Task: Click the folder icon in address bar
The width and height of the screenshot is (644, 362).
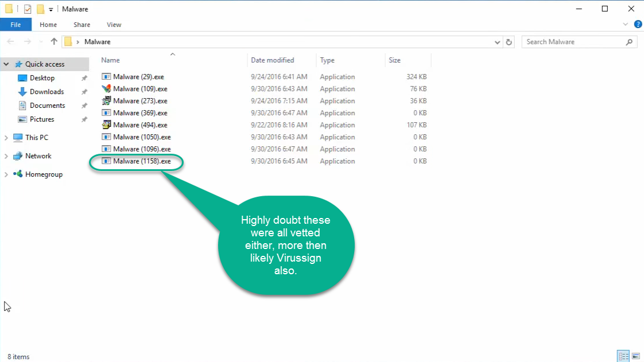Action: [68, 41]
